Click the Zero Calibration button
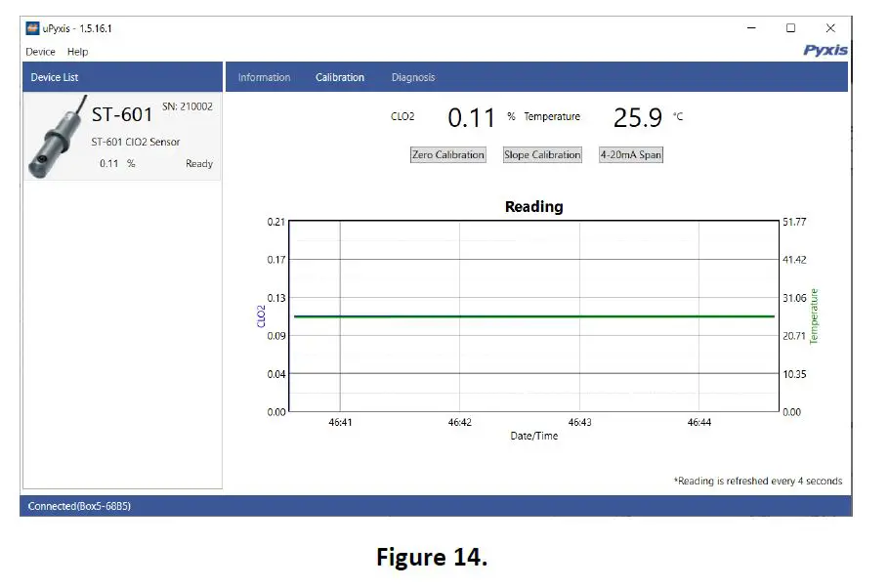The width and height of the screenshot is (889, 588). pyautogui.click(x=447, y=154)
